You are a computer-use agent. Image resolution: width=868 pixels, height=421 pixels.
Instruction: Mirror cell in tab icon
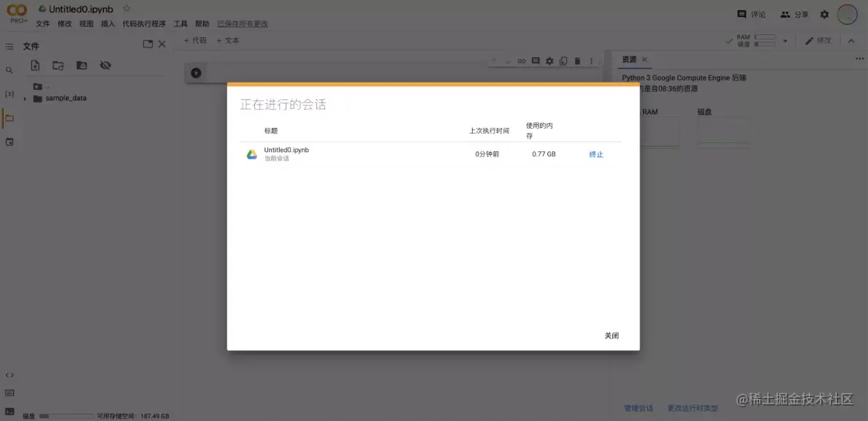563,61
